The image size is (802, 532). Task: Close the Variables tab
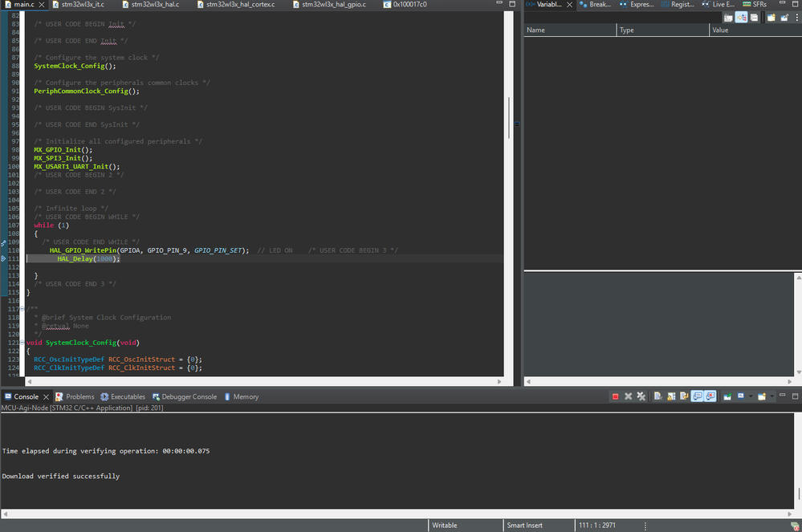569,4
